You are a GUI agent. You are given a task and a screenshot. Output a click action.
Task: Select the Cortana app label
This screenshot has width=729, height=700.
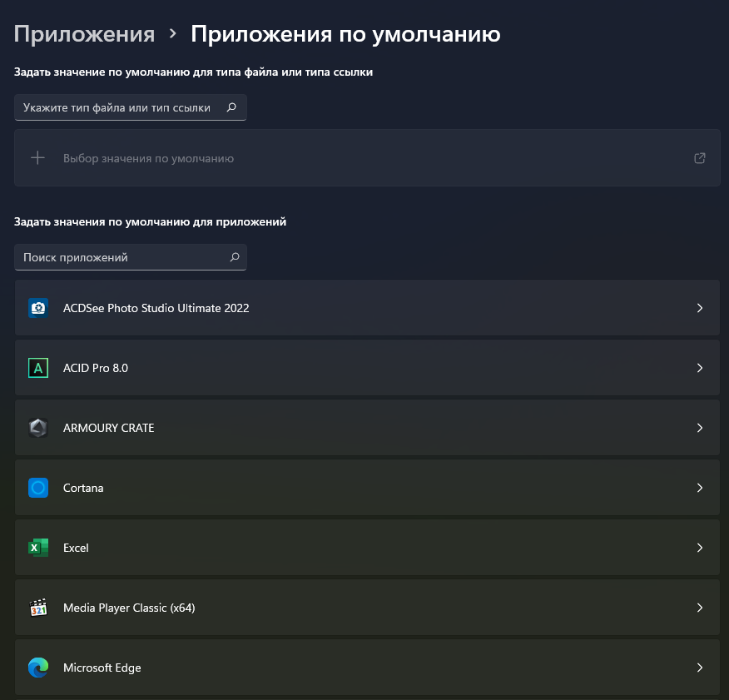[83, 488]
